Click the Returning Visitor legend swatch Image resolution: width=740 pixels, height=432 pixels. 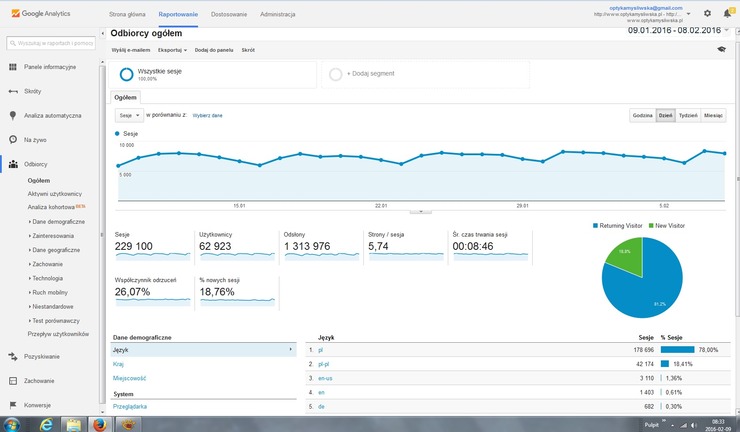point(596,226)
